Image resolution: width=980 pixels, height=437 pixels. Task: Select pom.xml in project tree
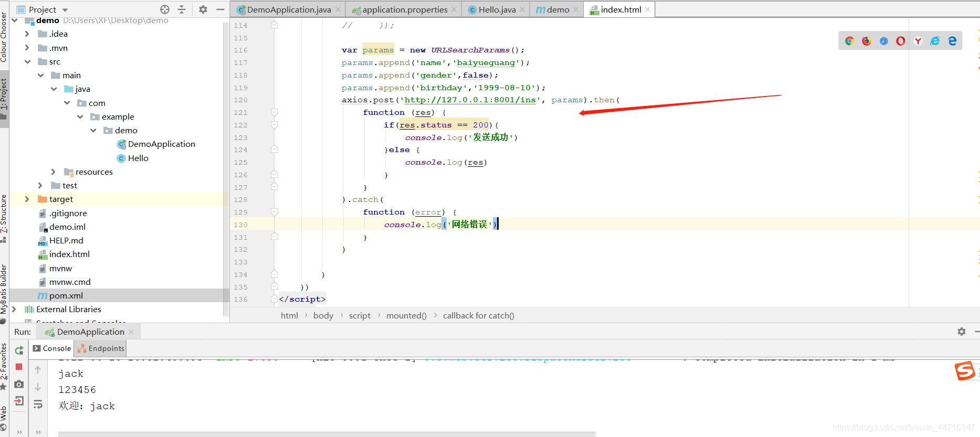60,295
